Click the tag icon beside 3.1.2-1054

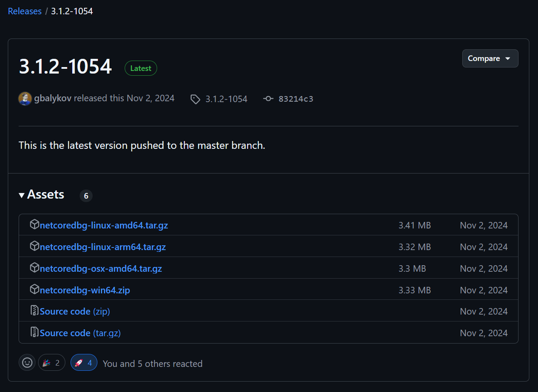click(x=195, y=99)
